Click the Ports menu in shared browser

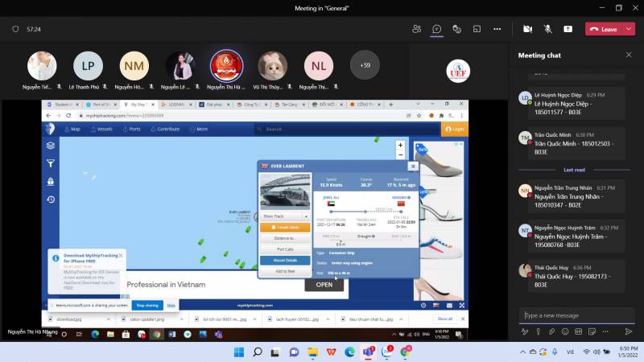(134, 129)
